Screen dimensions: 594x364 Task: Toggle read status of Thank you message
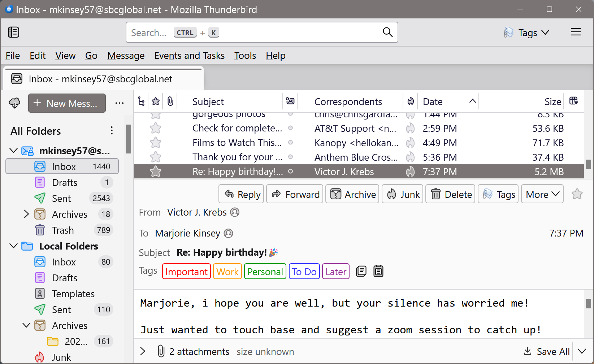(290, 157)
